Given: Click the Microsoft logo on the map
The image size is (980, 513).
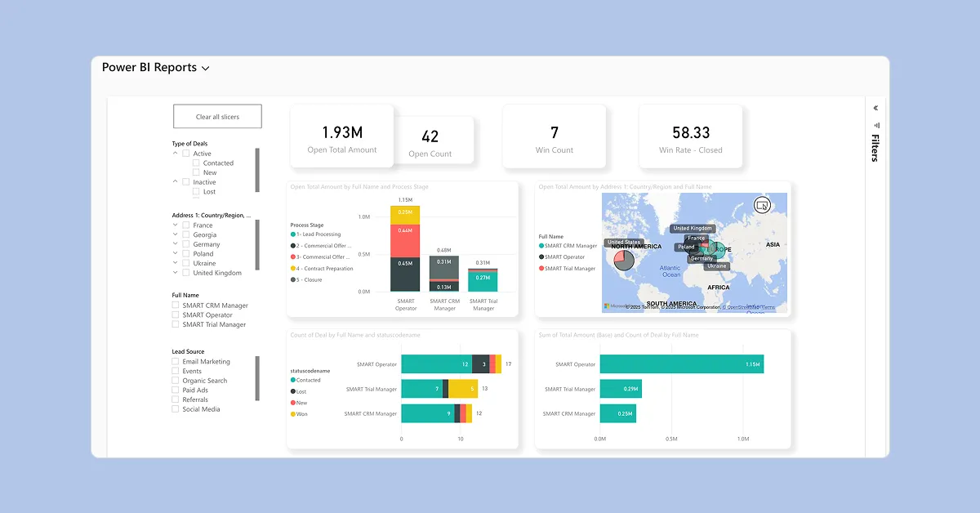Looking at the screenshot, I should click(x=607, y=306).
